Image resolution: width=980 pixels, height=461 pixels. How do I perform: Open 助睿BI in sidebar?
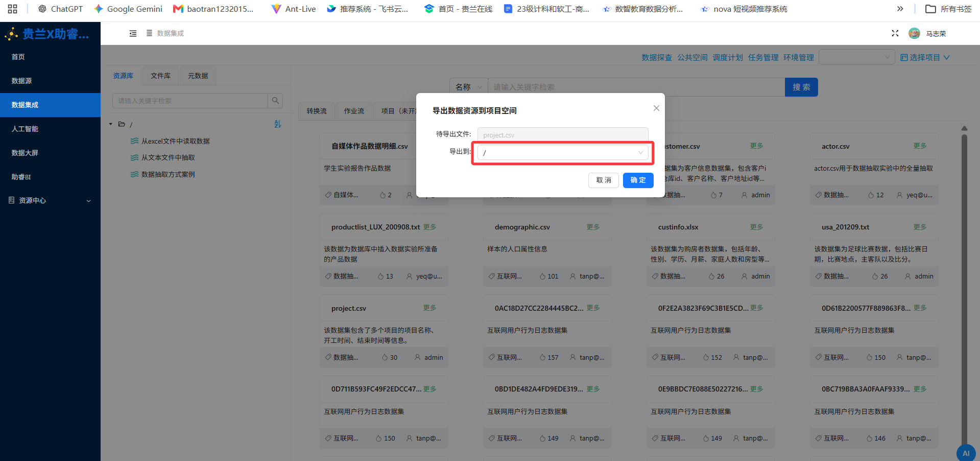click(50, 177)
